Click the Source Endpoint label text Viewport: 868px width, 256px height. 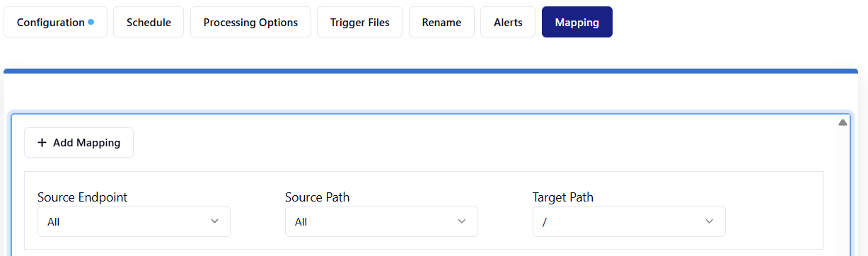point(83,197)
